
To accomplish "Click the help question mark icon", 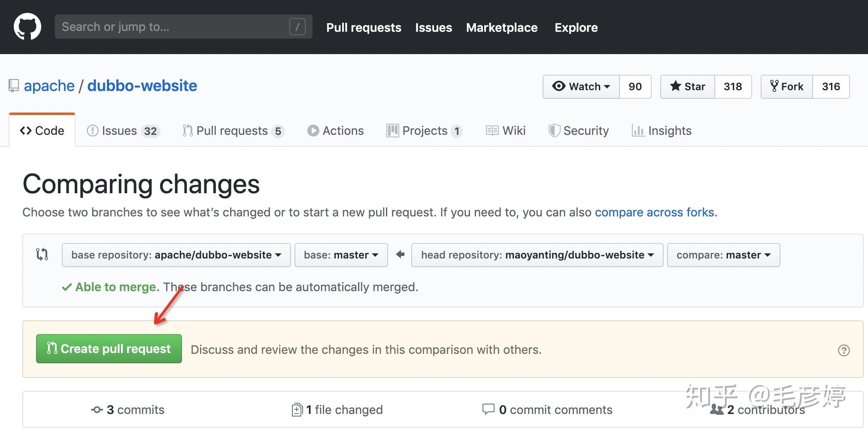I will point(844,350).
